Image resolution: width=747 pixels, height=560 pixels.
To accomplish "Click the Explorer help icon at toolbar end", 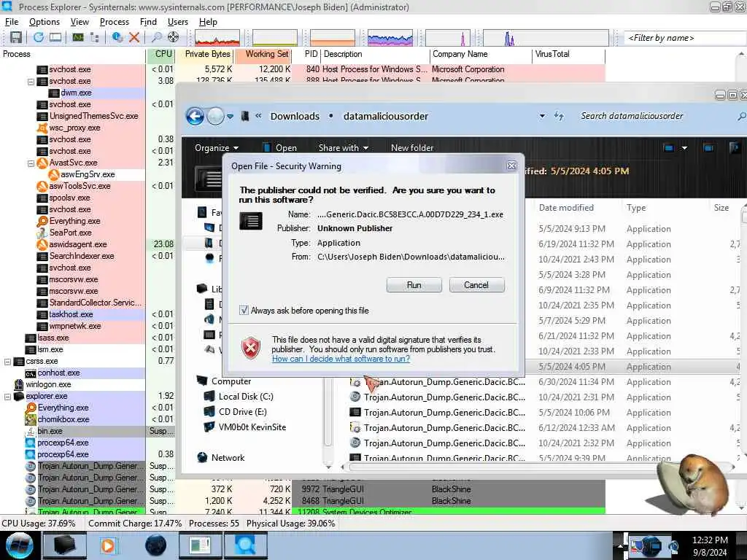I will [734, 148].
